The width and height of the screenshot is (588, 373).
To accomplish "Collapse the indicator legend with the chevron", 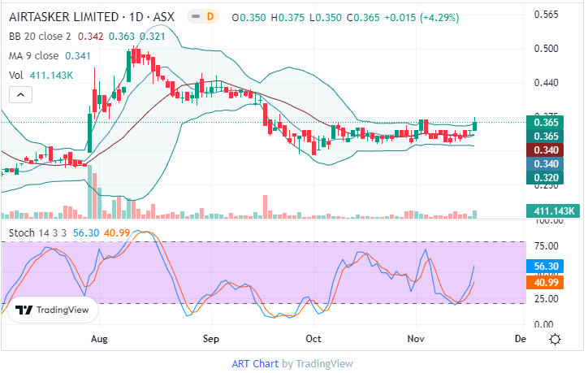I will [21, 95].
